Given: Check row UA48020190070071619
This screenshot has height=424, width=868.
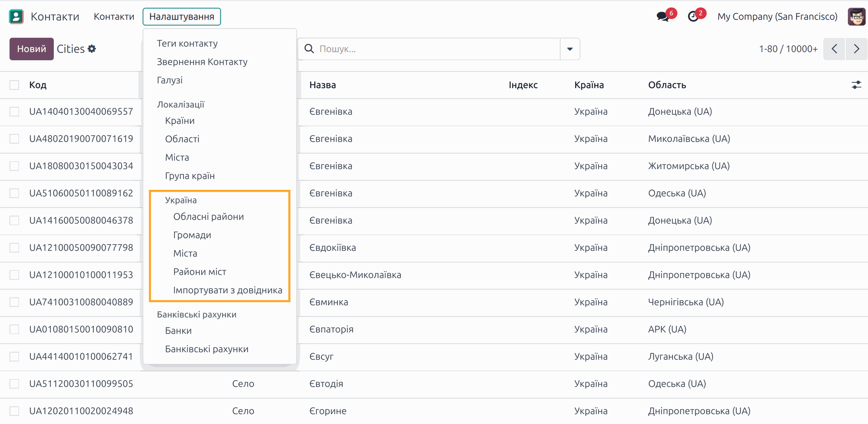Looking at the screenshot, I should click(x=14, y=139).
